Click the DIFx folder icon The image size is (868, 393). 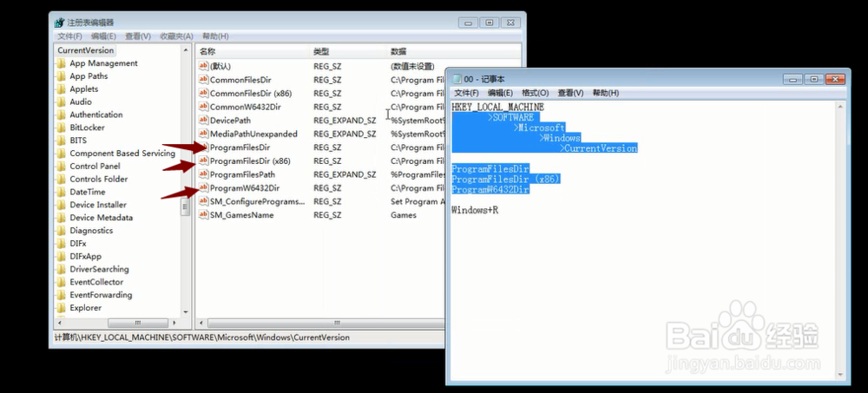coord(61,244)
